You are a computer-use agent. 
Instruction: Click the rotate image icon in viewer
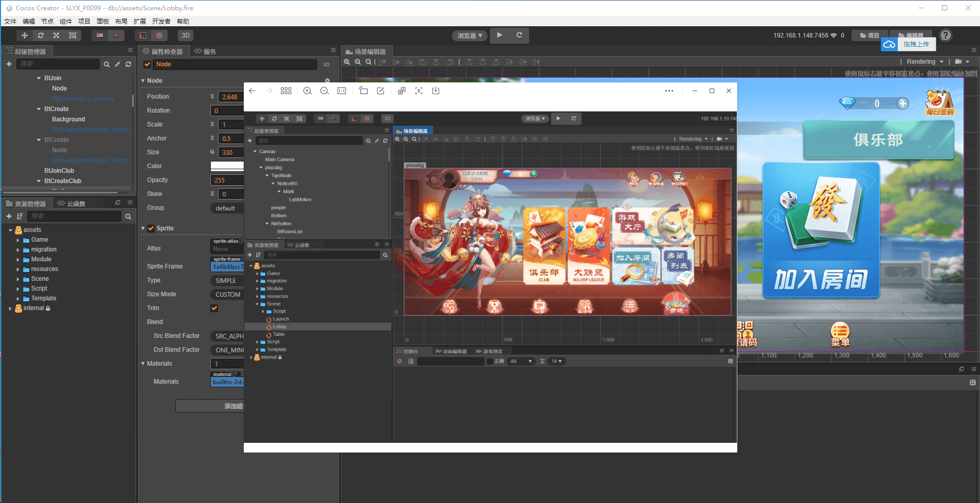(363, 91)
